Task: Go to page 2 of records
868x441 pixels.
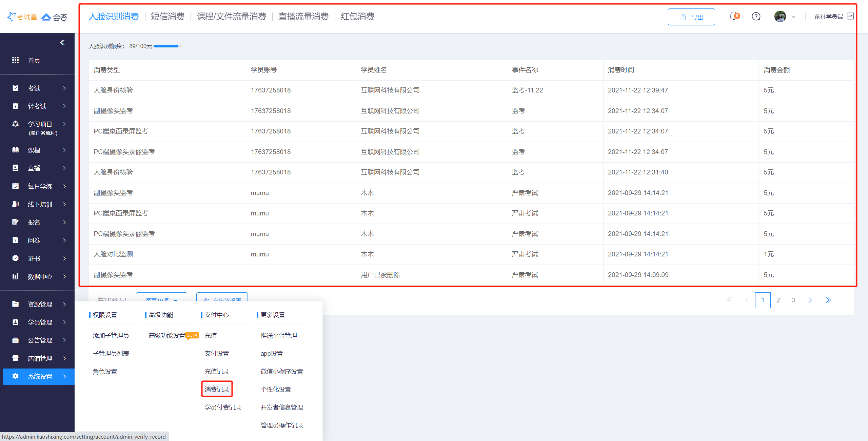Action: [778, 300]
